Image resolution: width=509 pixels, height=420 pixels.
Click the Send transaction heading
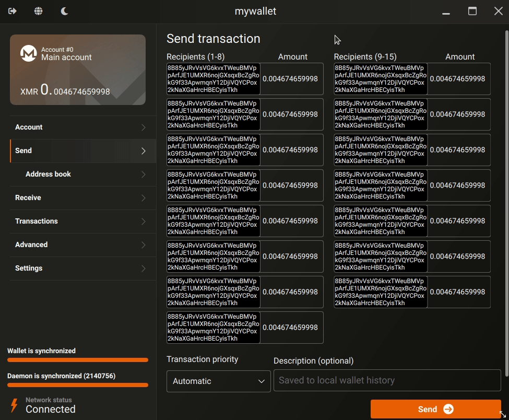point(214,39)
